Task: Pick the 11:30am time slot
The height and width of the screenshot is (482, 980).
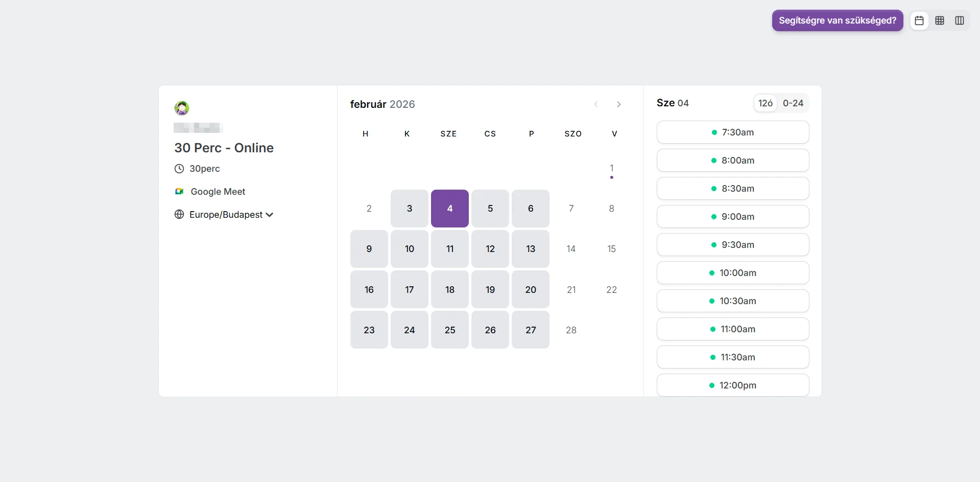Action: (733, 357)
